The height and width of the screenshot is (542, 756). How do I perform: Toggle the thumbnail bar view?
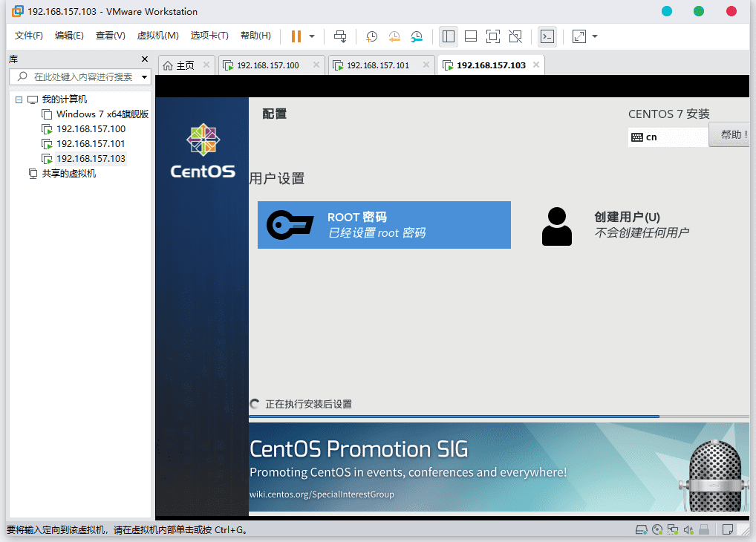[471, 36]
